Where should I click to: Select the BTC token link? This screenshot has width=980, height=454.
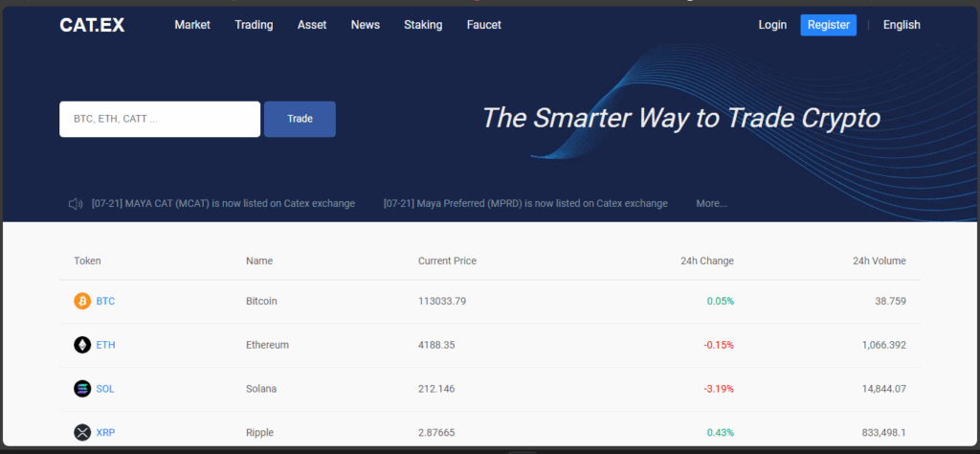[105, 301]
